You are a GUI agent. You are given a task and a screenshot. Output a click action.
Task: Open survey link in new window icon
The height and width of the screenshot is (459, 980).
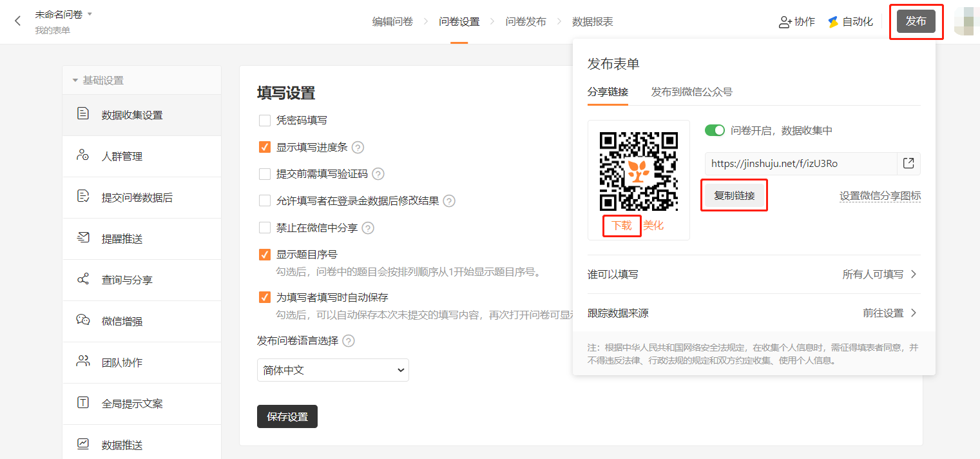pyautogui.click(x=908, y=163)
